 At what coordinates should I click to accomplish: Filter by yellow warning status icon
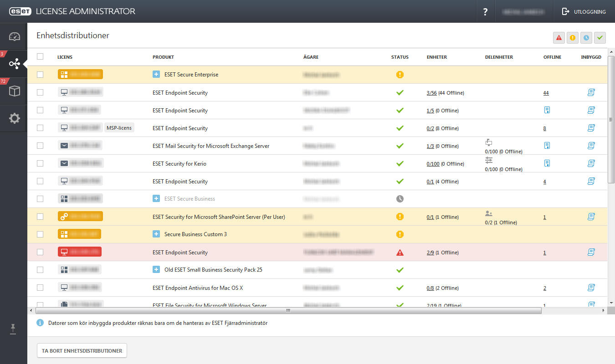point(573,38)
